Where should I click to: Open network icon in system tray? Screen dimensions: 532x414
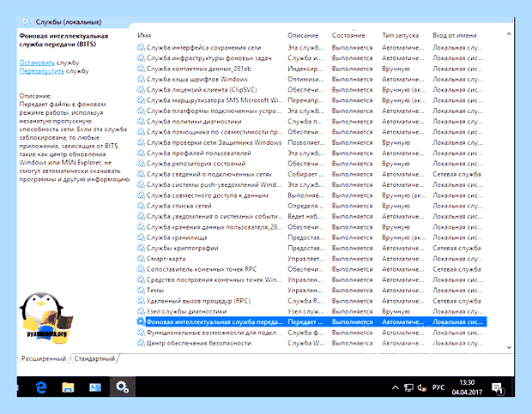click(x=408, y=387)
